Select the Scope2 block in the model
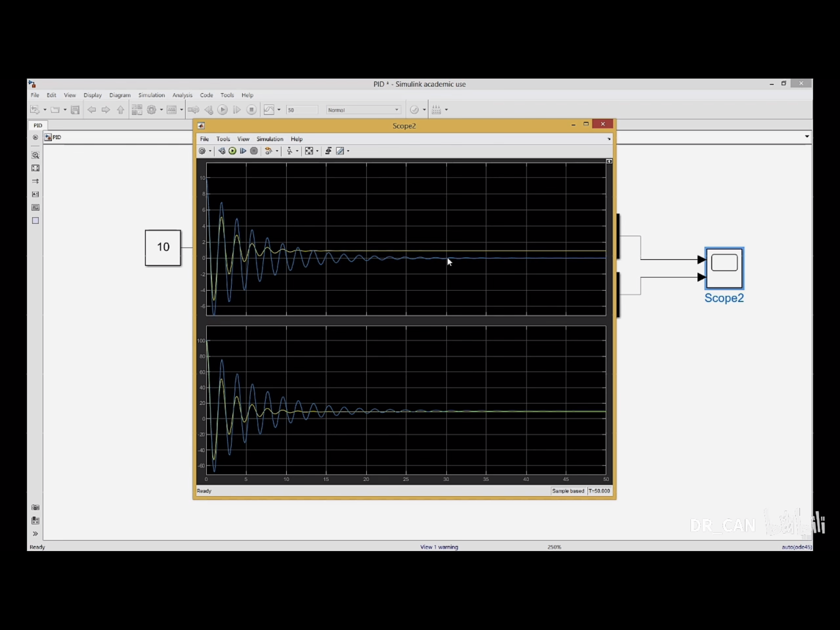Viewport: 840px width, 630px height. pyautogui.click(x=724, y=268)
